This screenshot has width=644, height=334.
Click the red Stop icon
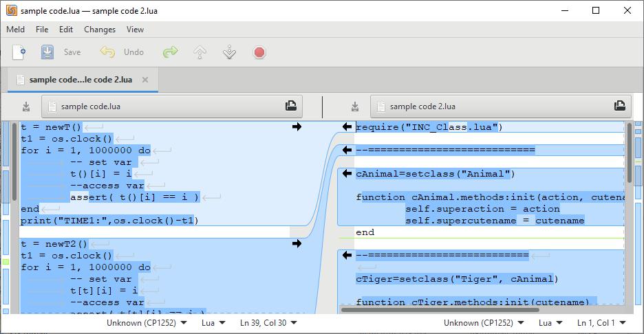pos(259,52)
